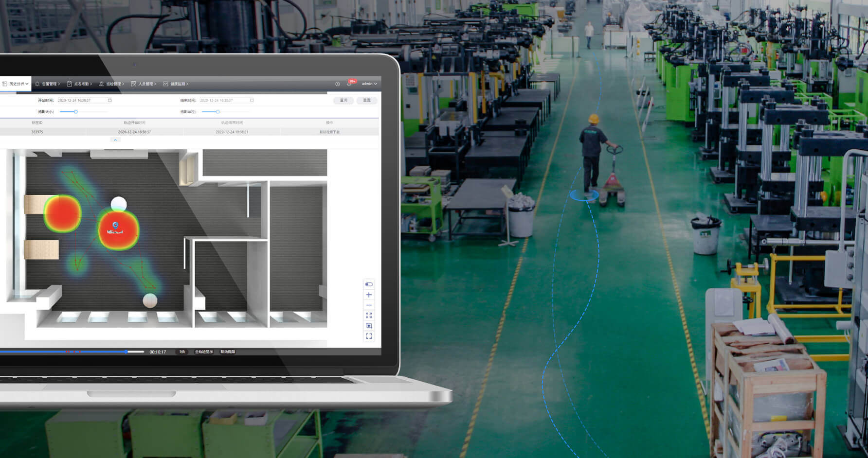Zoom in the map with plus icon
The height and width of the screenshot is (458, 868).
369,295
